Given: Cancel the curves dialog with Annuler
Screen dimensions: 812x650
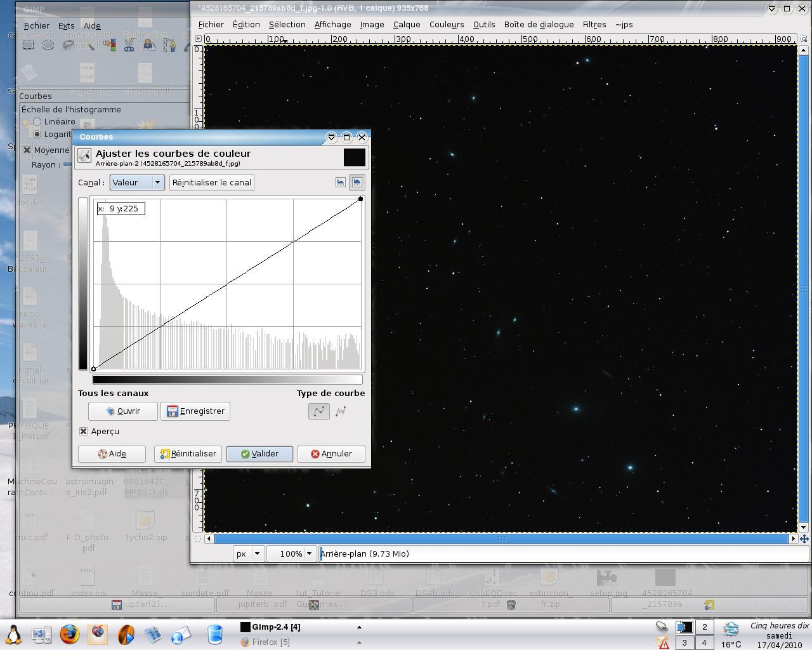Looking at the screenshot, I should tap(331, 454).
